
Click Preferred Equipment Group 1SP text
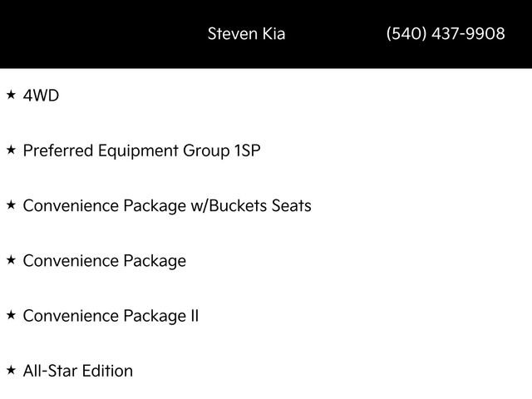(141, 150)
